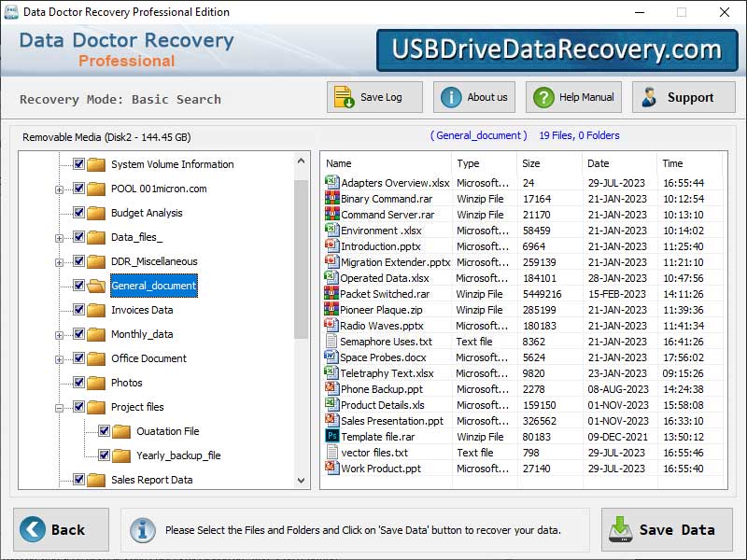Viewport: 747px width, 560px height.
Task: Open the Help Manual
Action: coord(544,96)
